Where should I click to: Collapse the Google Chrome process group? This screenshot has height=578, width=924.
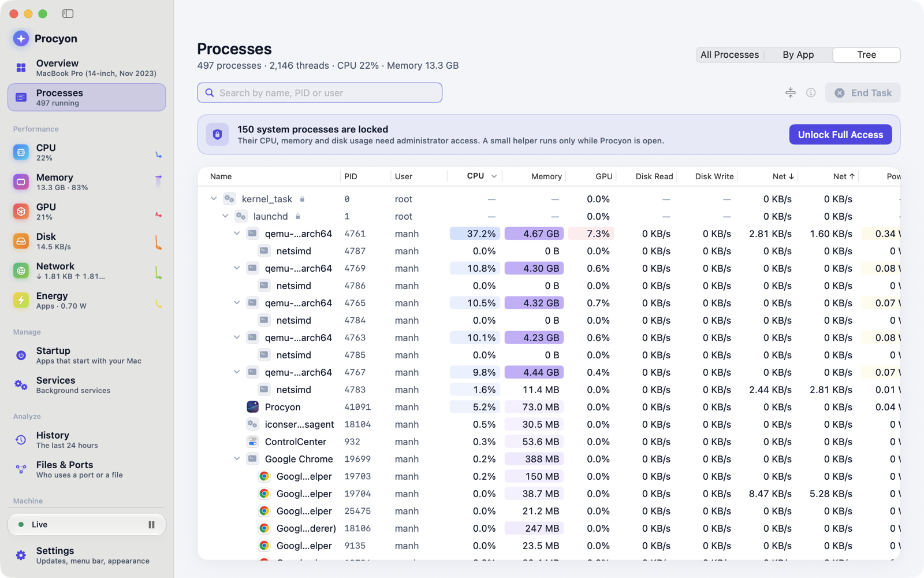coord(237,459)
